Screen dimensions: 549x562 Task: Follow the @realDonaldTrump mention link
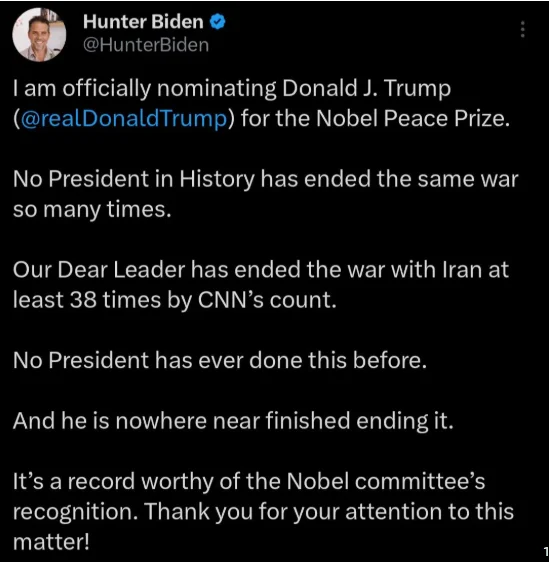pos(124,118)
